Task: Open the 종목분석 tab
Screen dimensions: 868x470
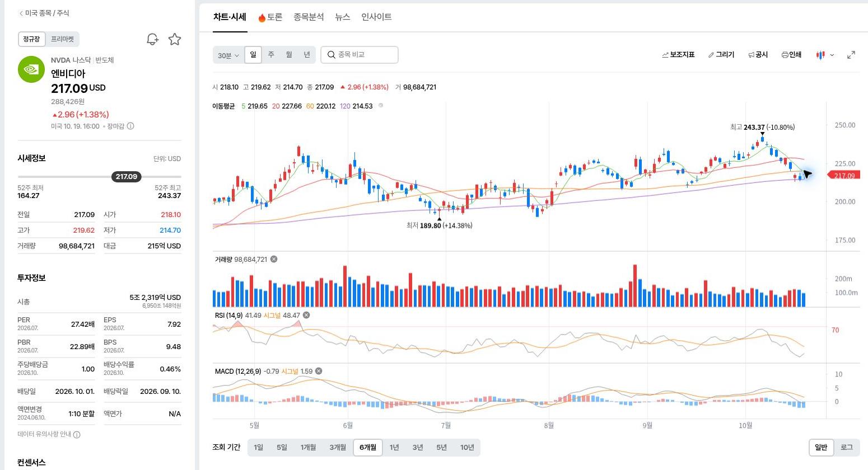Action: coord(309,17)
